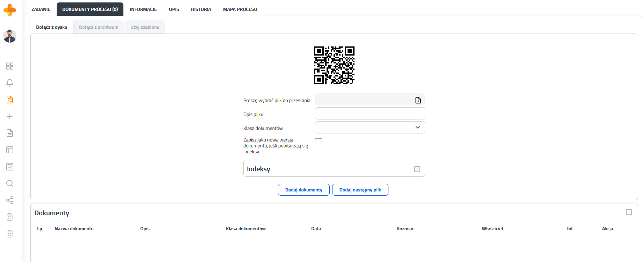The image size is (644, 262).
Task: Click the QR code image
Action: coord(334,65)
